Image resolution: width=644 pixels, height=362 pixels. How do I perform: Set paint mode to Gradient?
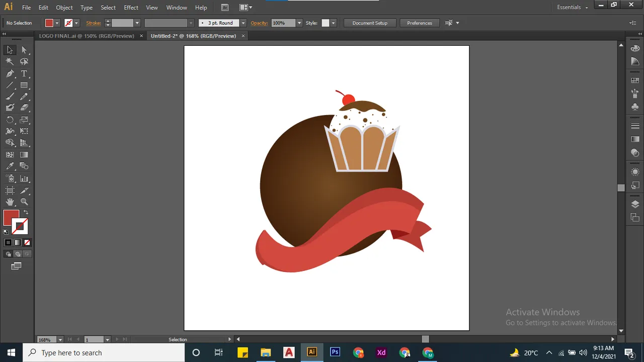point(18,243)
